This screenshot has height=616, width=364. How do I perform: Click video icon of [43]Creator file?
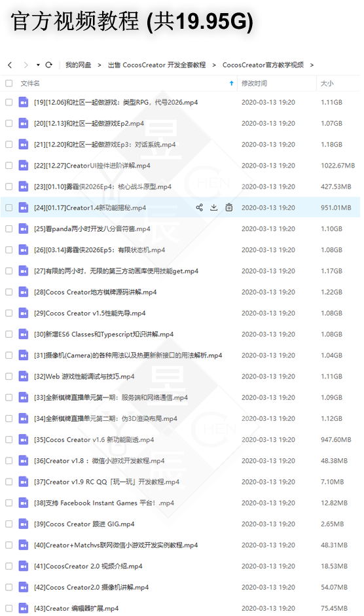pyautogui.click(x=24, y=608)
